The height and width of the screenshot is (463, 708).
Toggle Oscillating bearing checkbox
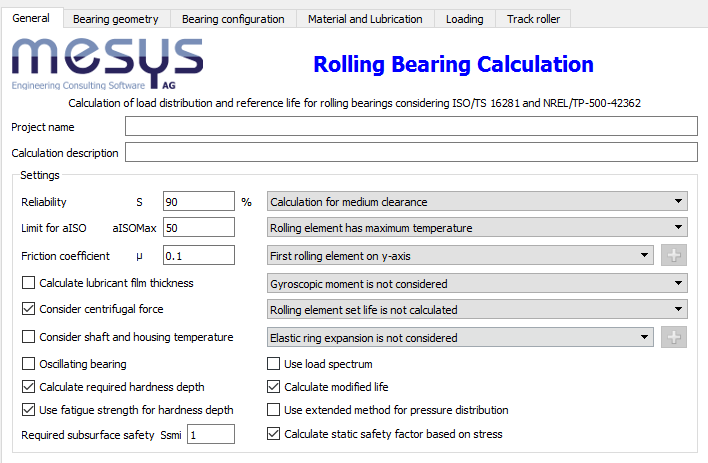[x=28, y=364]
